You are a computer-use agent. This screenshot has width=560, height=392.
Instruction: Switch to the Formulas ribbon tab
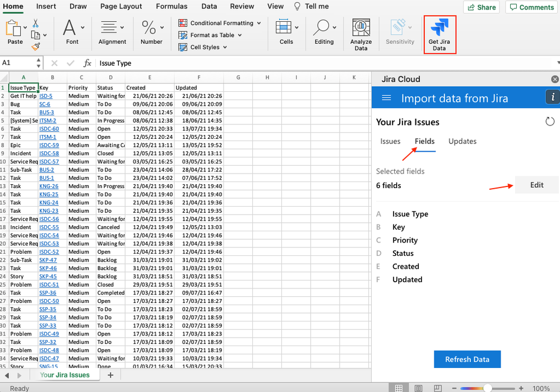[172, 6]
